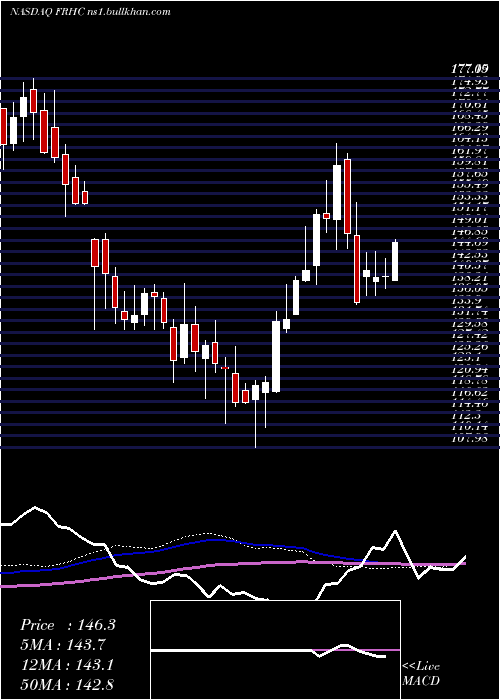Click the NASDAQ FRHC chart title

coord(90,12)
